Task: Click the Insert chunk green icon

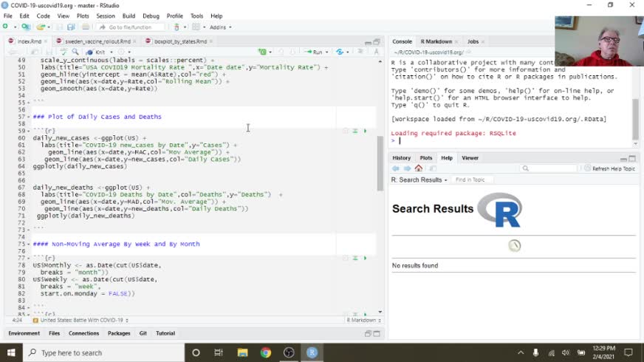Action: (x=262, y=52)
